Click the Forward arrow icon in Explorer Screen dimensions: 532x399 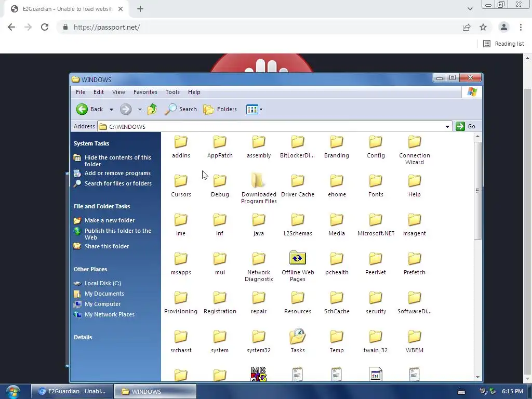coord(126,109)
